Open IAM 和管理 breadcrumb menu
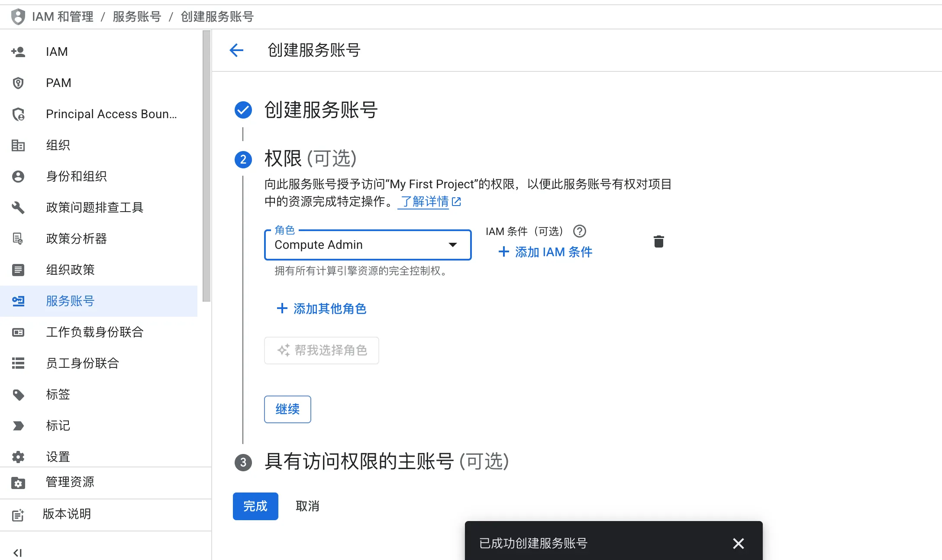The height and width of the screenshot is (560, 942). pos(63,16)
